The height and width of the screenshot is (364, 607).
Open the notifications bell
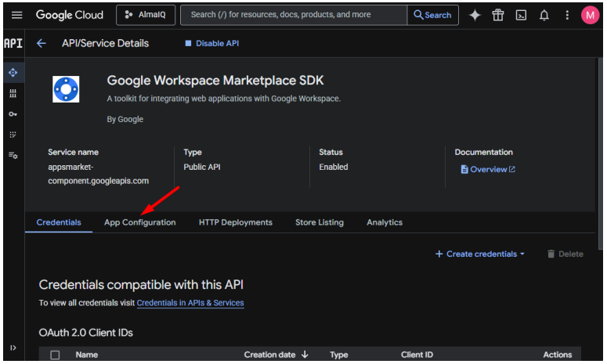point(544,15)
